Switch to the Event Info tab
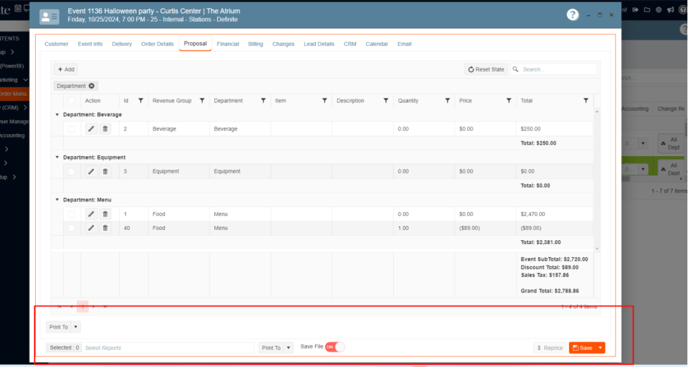 tap(90, 44)
